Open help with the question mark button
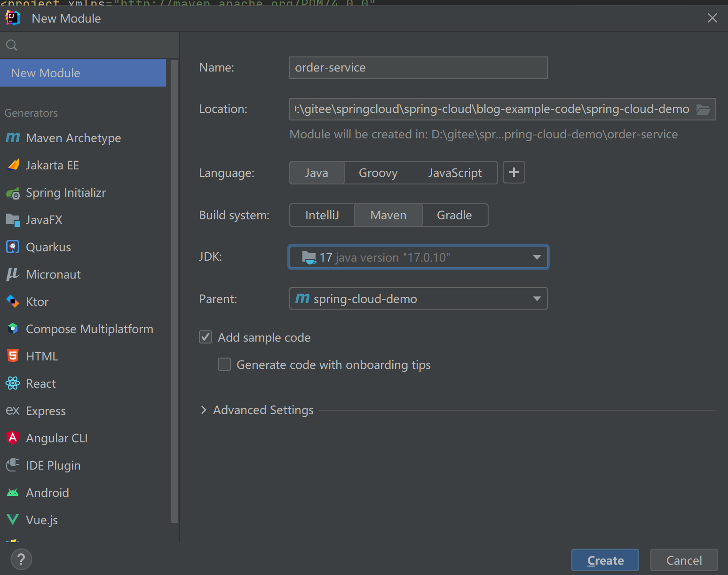This screenshot has width=728, height=575. 21,559
